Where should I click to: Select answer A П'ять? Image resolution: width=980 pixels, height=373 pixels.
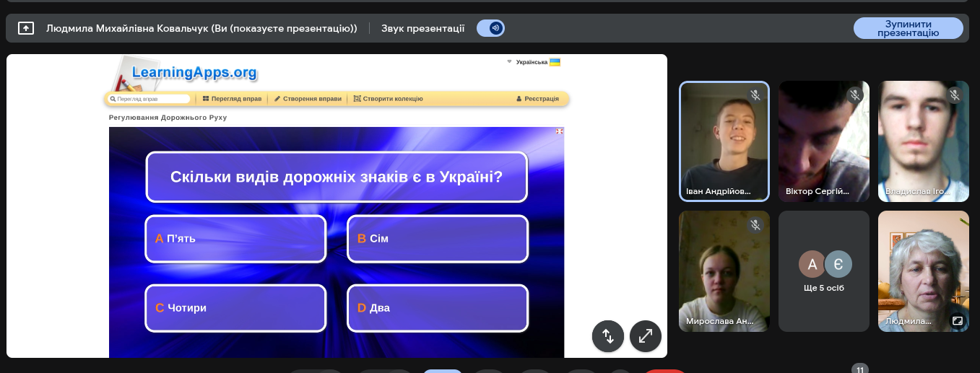coord(235,239)
